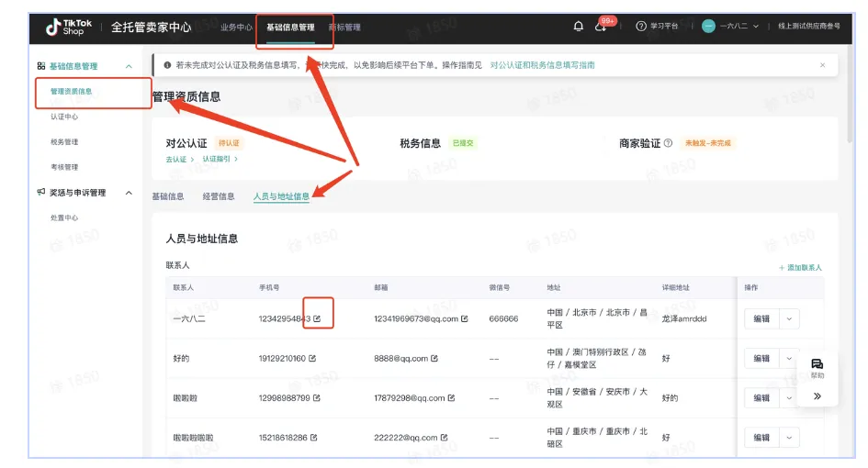Click the help question icon beside 学习平台
The height and width of the screenshot is (468, 868).
(641, 26)
